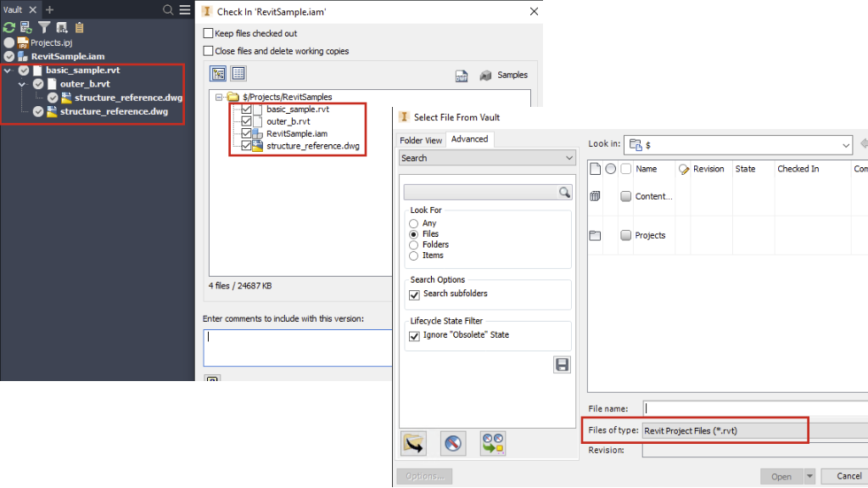Viewport: 868px width, 488px height.
Task: Click the Vault check-in icon next to refresh
Action: tap(26, 27)
